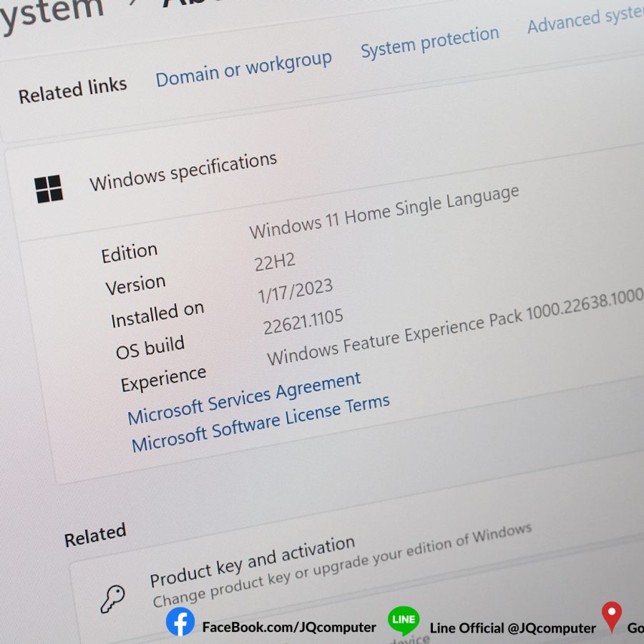Select the Installed on date 1/17/2023
Image resolution: width=644 pixels, height=644 pixels.
[296, 291]
